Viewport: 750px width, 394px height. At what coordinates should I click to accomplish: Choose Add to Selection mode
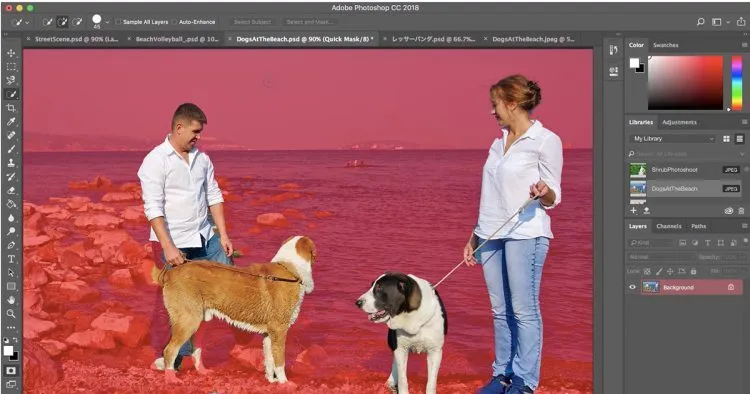(x=62, y=22)
